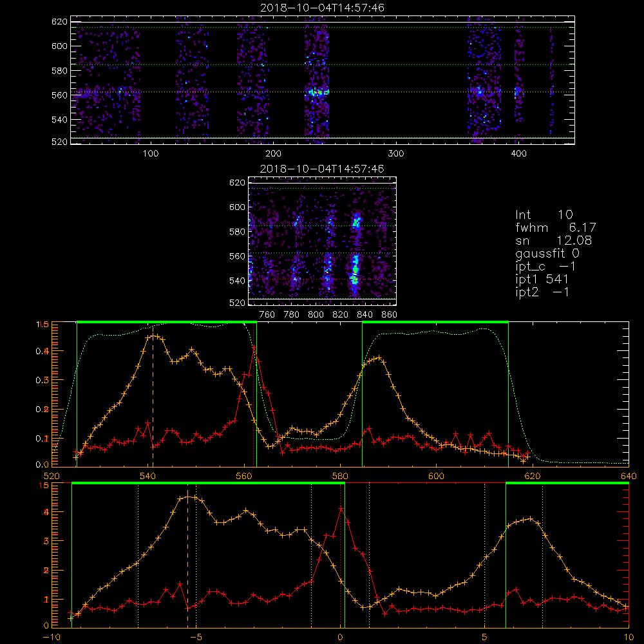
Task: Click x-axis label 200 on top image
Action: pos(273,154)
